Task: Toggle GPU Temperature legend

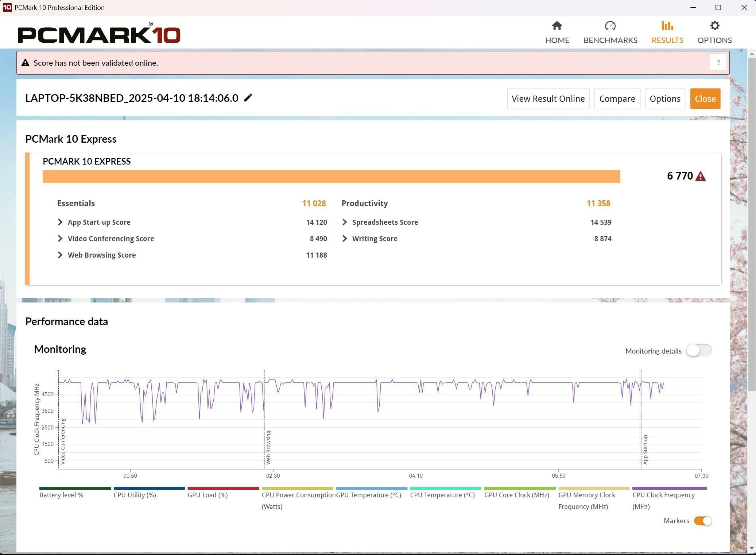Action: 371,493
